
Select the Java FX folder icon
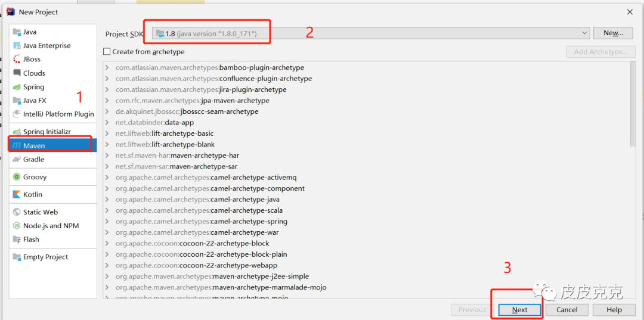pos(17,101)
